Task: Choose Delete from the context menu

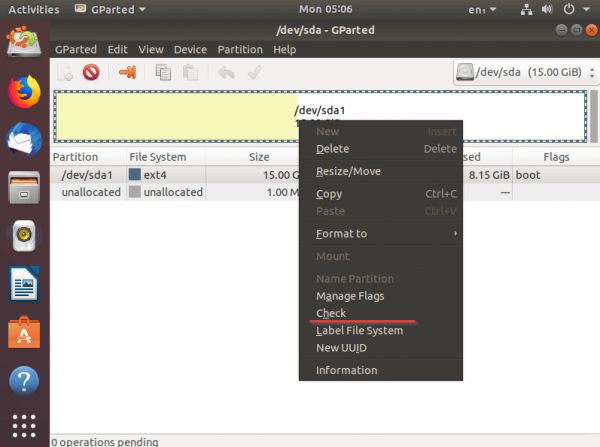Action: coord(381,148)
